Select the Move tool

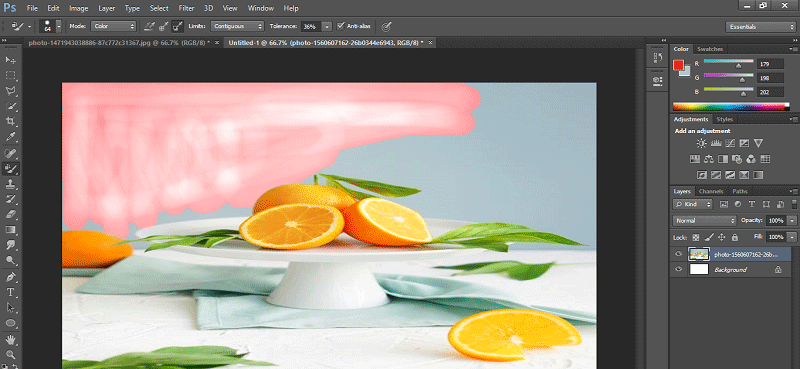[10, 60]
